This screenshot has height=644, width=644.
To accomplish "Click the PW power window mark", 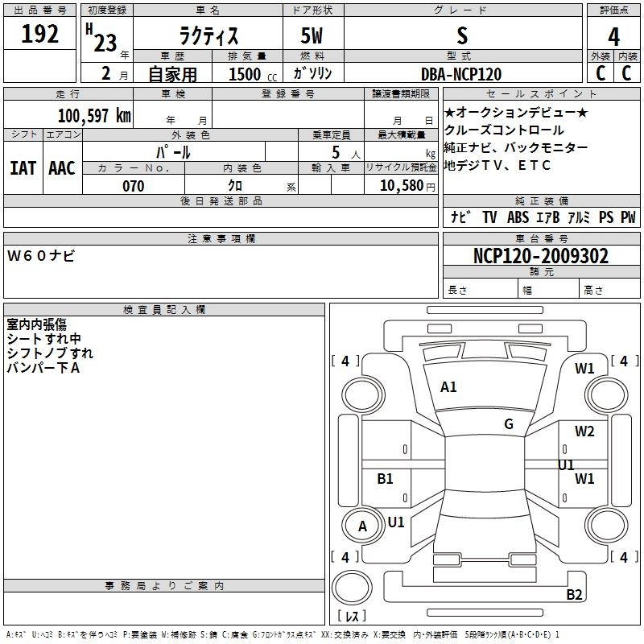I will [628, 217].
